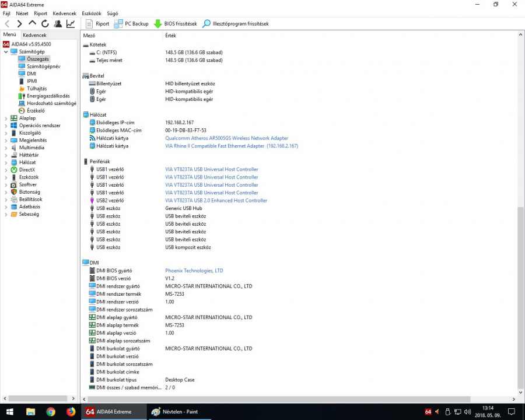Viewport: 525px width, 420px height.
Task: Go back with the left arrow toolbar icon
Action: 8,24
